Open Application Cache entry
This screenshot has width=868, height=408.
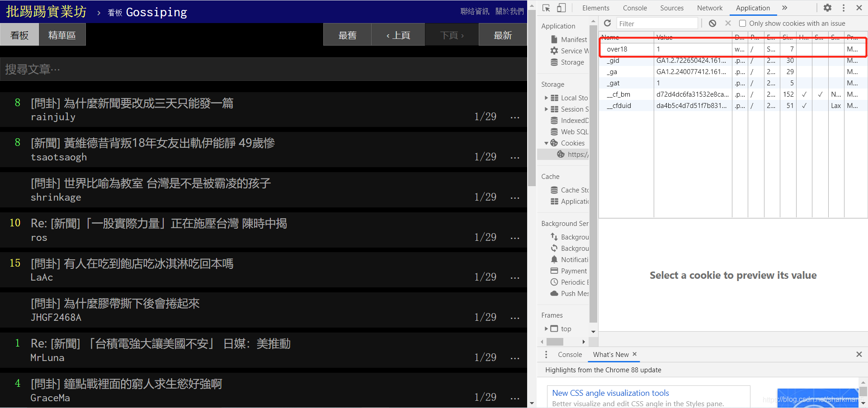point(570,202)
